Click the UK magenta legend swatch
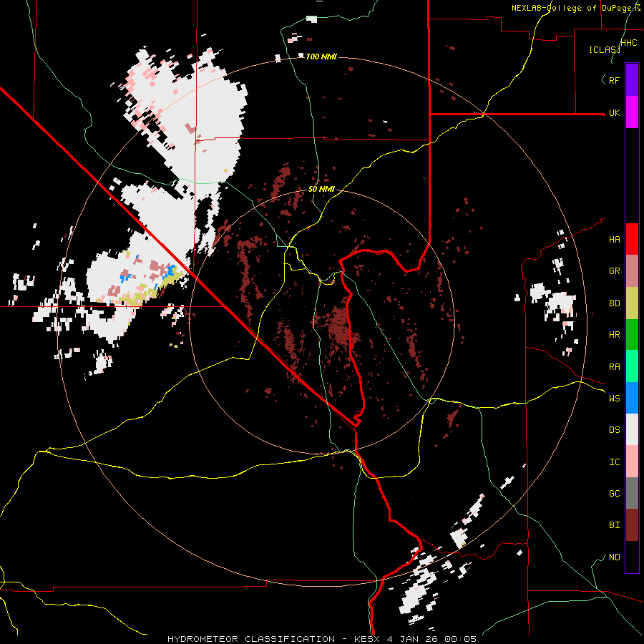The width and height of the screenshot is (644, 644). tap(632, 112)
